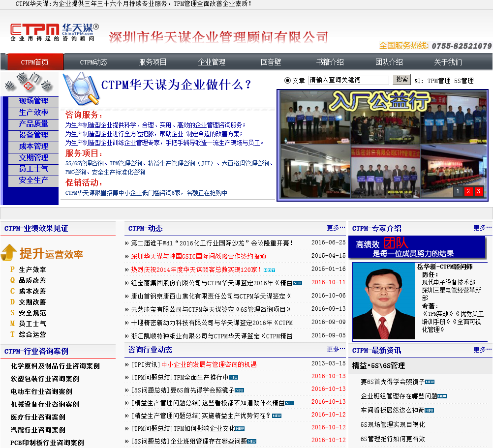
Task: Select 现场管理 in the sidebar
Action: (33, 101)
